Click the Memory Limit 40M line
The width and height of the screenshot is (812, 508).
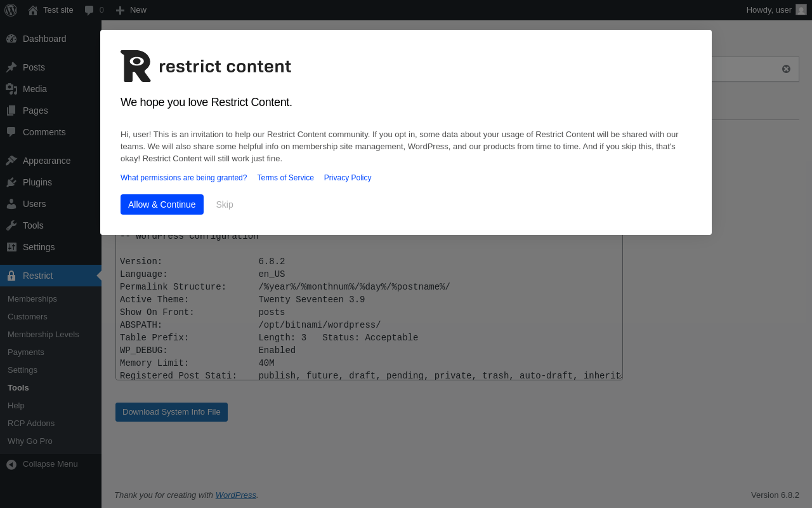click(197, 363)
